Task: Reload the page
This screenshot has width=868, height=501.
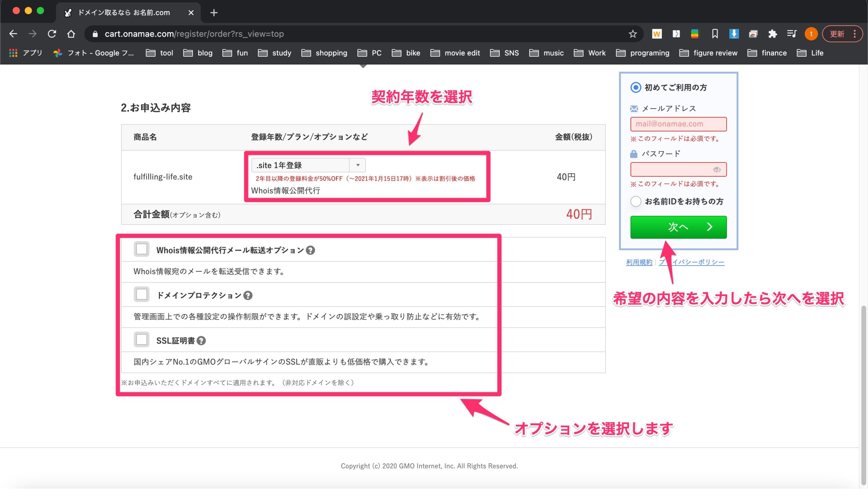Action: coord(52,34)
